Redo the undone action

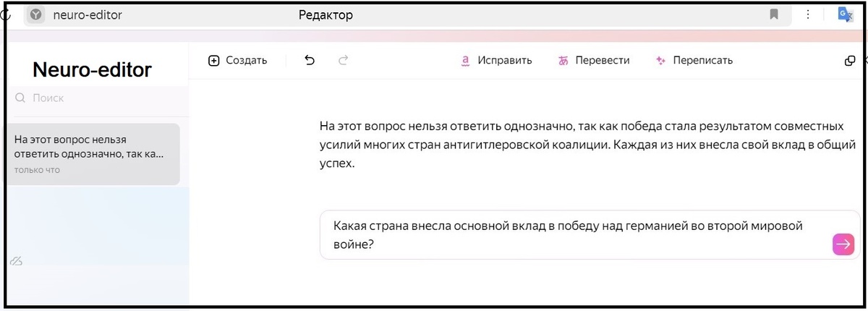click(x=344, y=61)
